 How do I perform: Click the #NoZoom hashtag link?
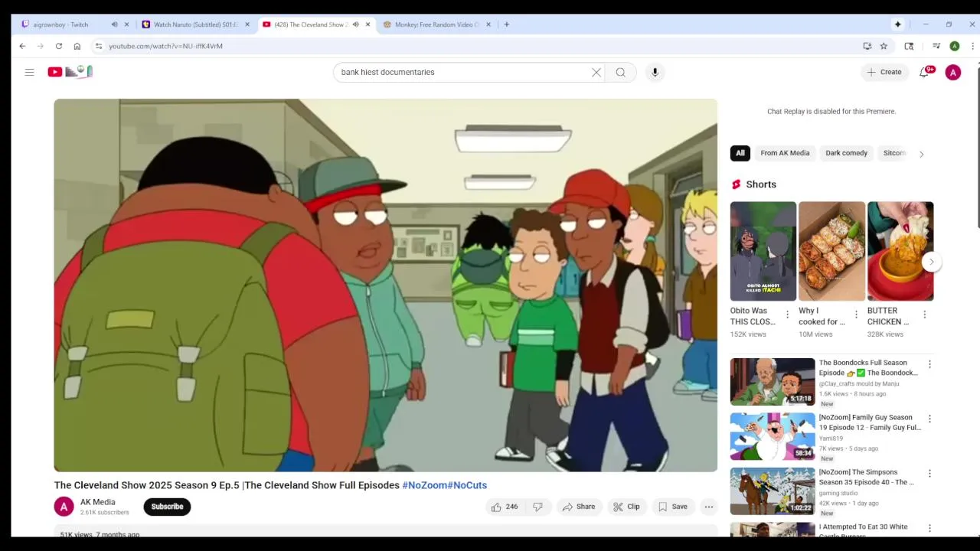425,485
